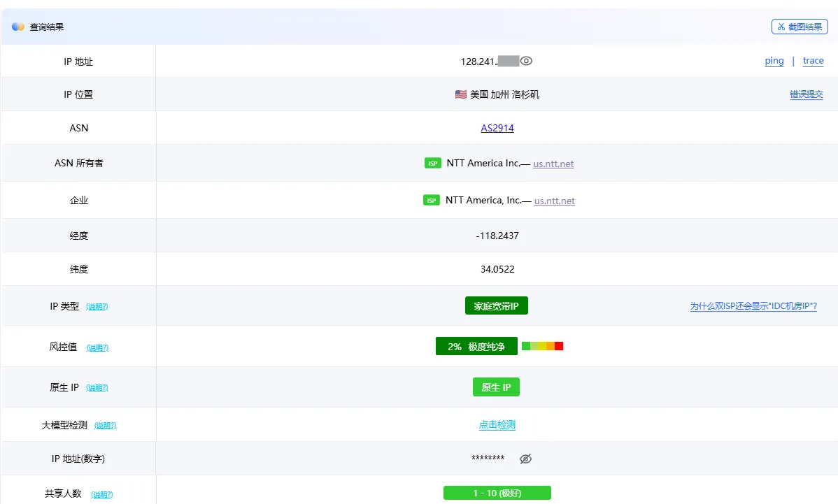Click the 错误提交 link to report errors

tap(807, 94)
